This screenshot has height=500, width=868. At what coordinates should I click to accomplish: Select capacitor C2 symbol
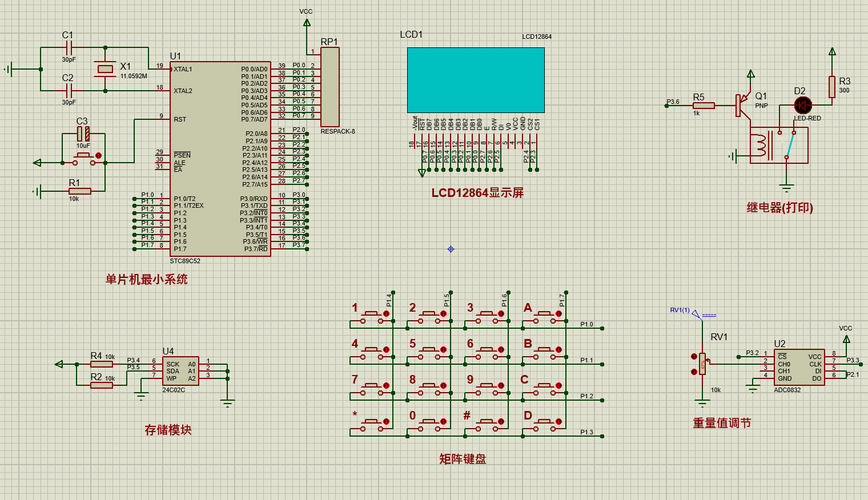69,90
